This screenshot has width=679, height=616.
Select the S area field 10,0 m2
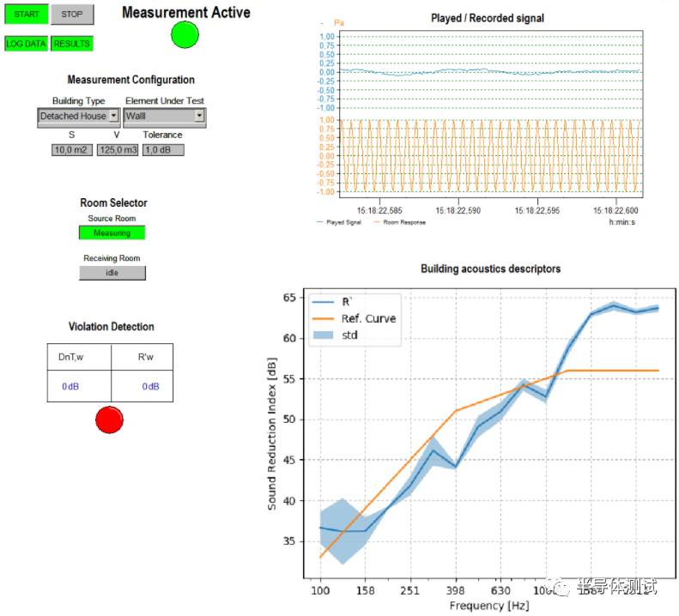tap(71, 150)
